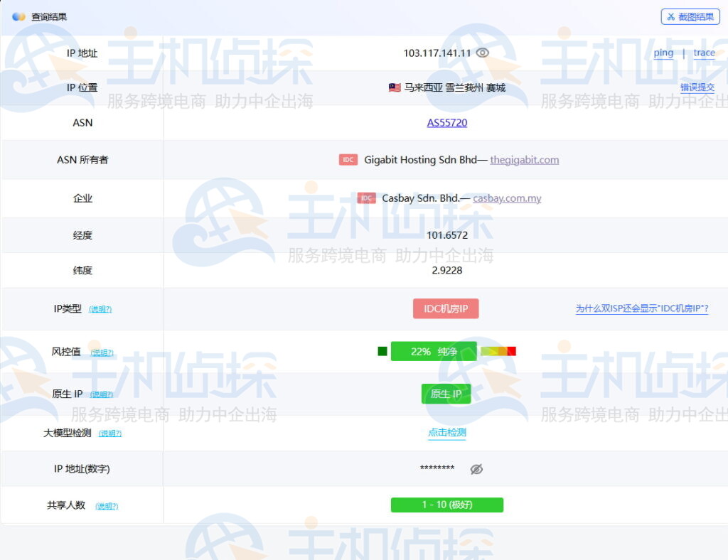Select Casbay Sdn. Bhd. text

420,198
